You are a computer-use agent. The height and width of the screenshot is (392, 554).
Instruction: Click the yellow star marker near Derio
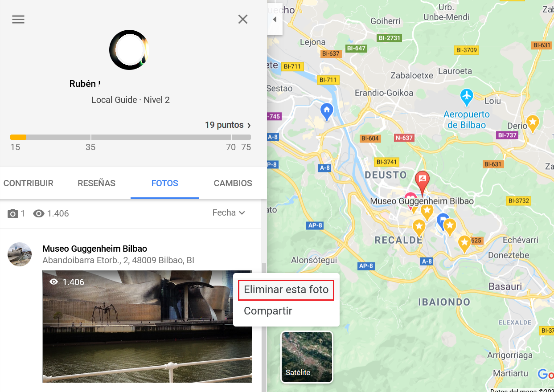[x=533, y=122]
